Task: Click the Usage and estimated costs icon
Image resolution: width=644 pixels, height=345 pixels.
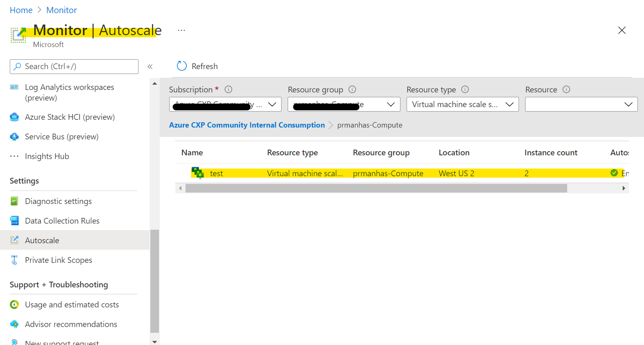Action: pyautogui.click(x=14, y=305)
